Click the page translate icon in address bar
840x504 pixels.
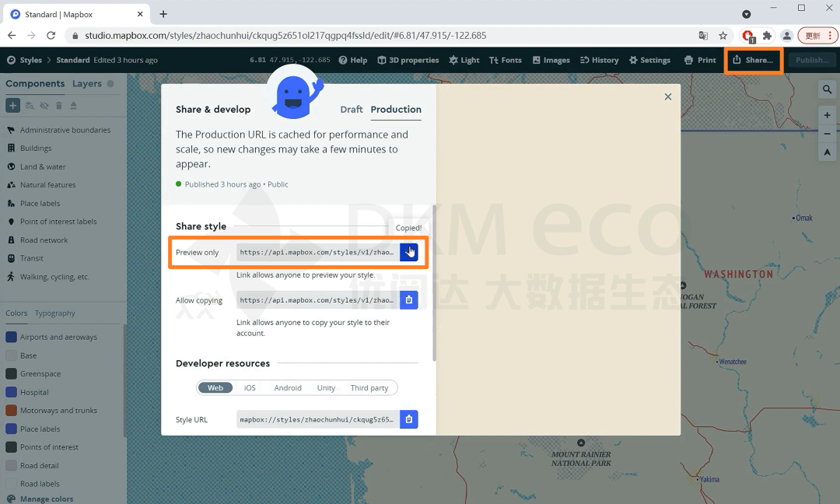tap(703, 35)
